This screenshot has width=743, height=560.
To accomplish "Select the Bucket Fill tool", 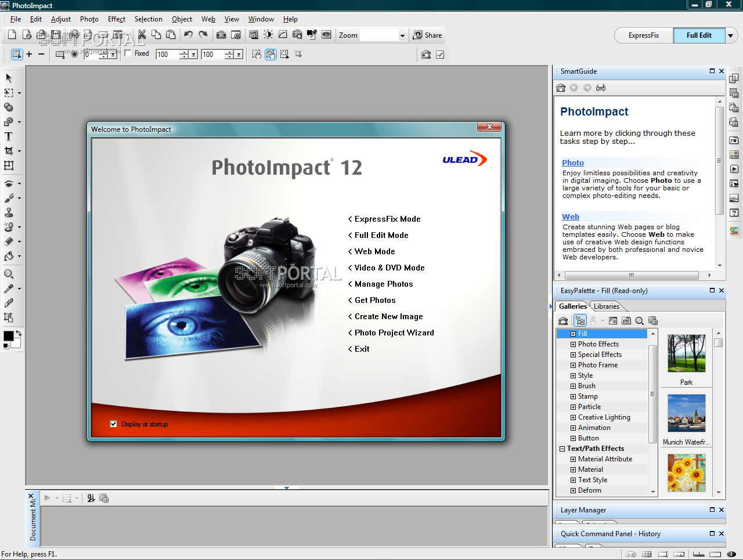I will tap(9, 256).
